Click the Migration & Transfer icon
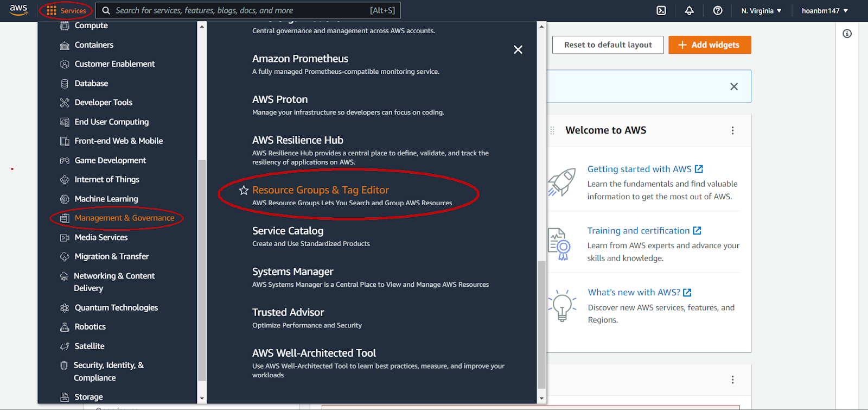 click(65, 257)
